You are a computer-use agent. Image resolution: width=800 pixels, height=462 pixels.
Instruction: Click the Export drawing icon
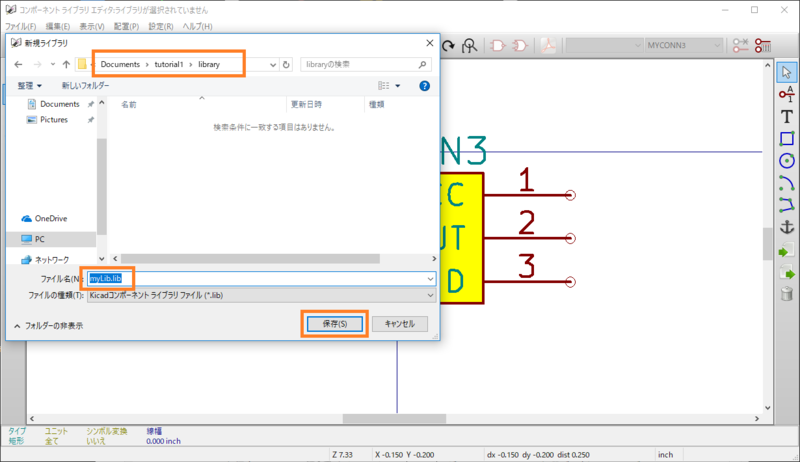click(786, 273)
